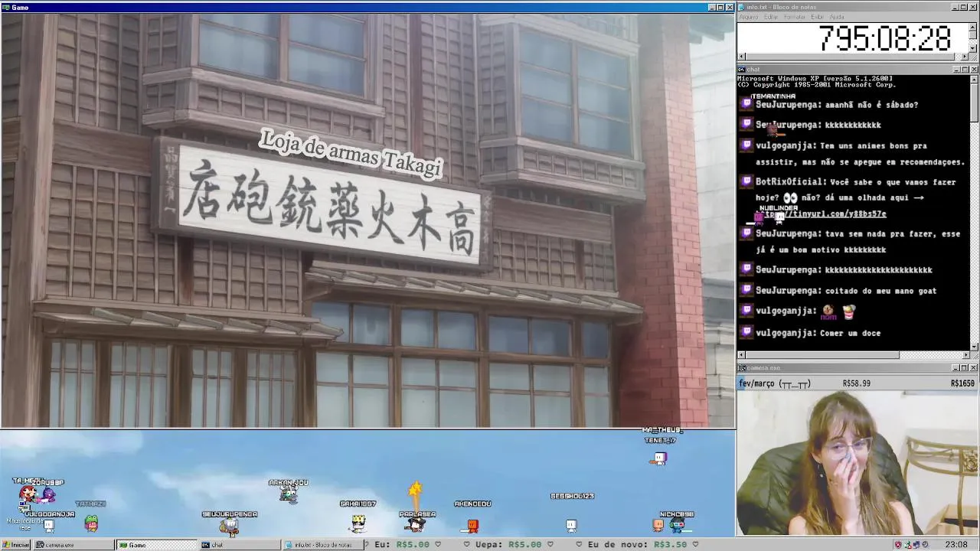This screenshot has height=551, width=980.
Task: Open the chat window from taskbar
Action: click(x=240, y=545)
